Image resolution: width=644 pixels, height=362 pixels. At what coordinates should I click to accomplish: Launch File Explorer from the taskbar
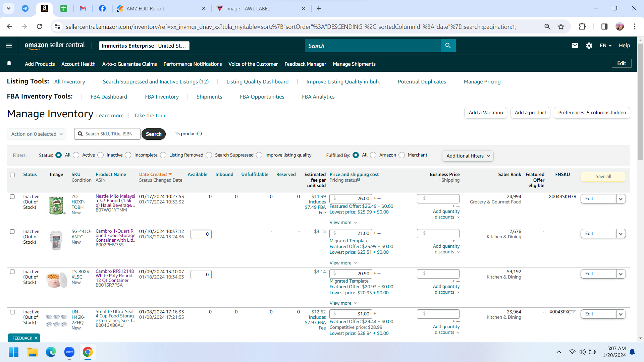pyautogui.click(x=32, y=352)
